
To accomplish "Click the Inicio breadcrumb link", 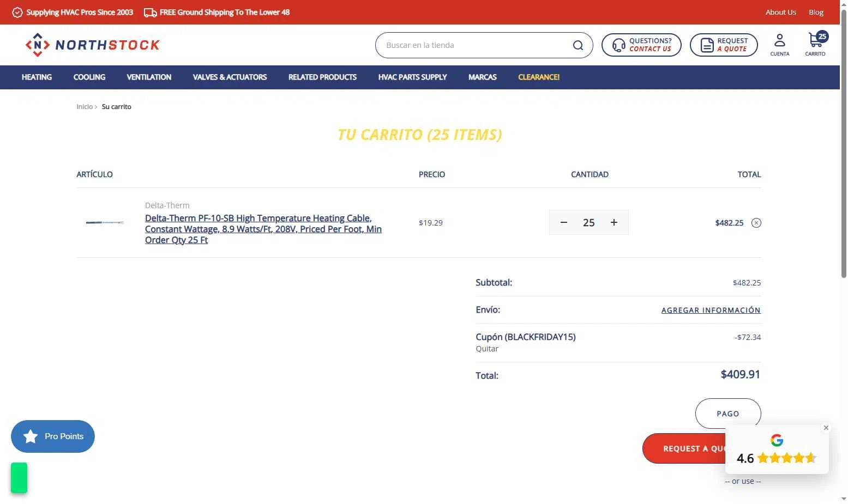I will tap(85, 107).
